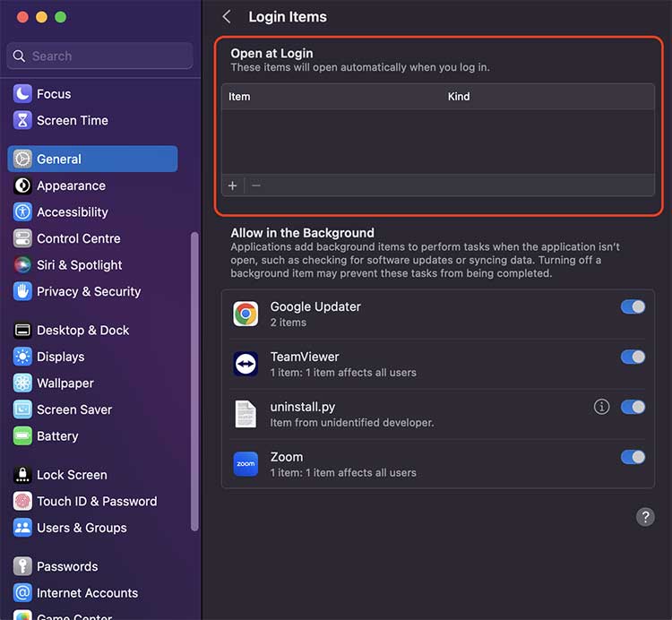This screenshot has height=620, width=672.
Task: Go to Accessibility settings entry
Action: 92,212
